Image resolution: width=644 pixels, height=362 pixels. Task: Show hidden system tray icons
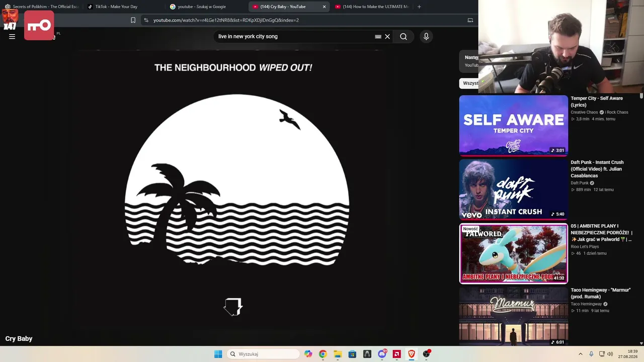[580, 354]
